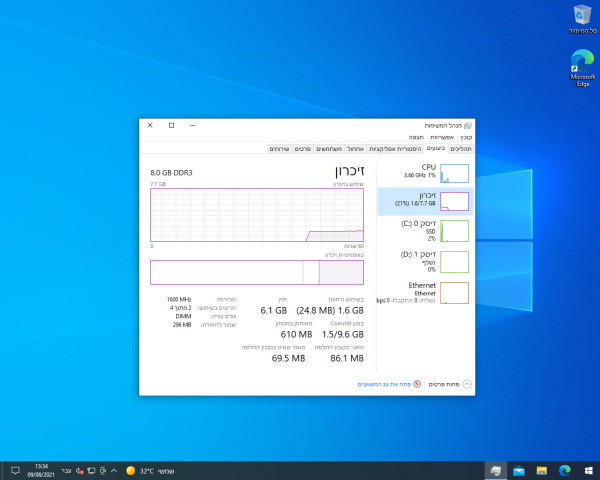Open the אפשרויות (Options) menu
600x480 pixels.
point(443,137)
